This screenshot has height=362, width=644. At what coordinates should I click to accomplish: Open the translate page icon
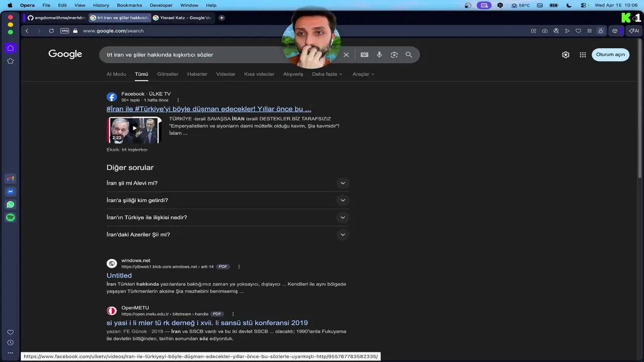click(x=556, y=31)
